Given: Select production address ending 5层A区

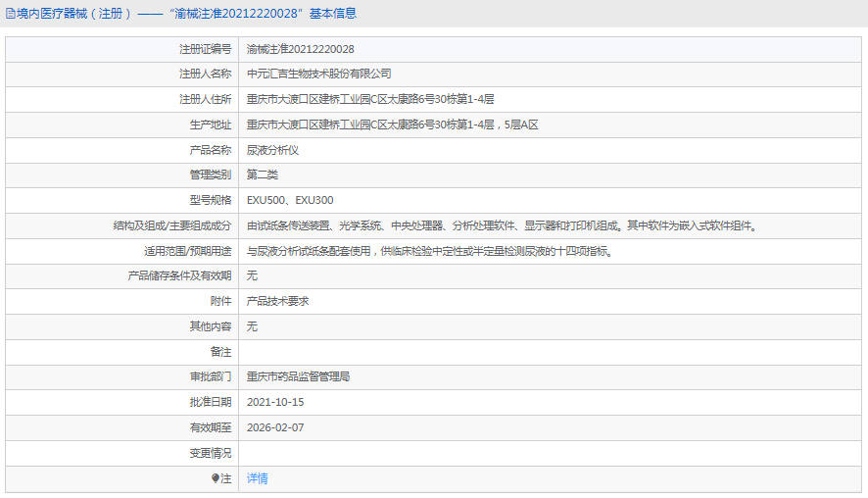Looking at the screenshot, I should pos(392,124).
